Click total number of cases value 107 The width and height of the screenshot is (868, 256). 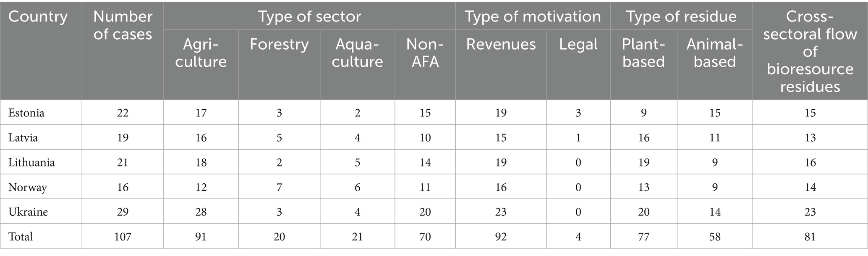click(123, 237)
